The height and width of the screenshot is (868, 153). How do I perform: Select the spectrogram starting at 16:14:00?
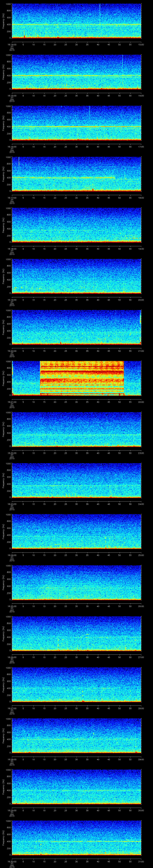(x=76, y=21)
